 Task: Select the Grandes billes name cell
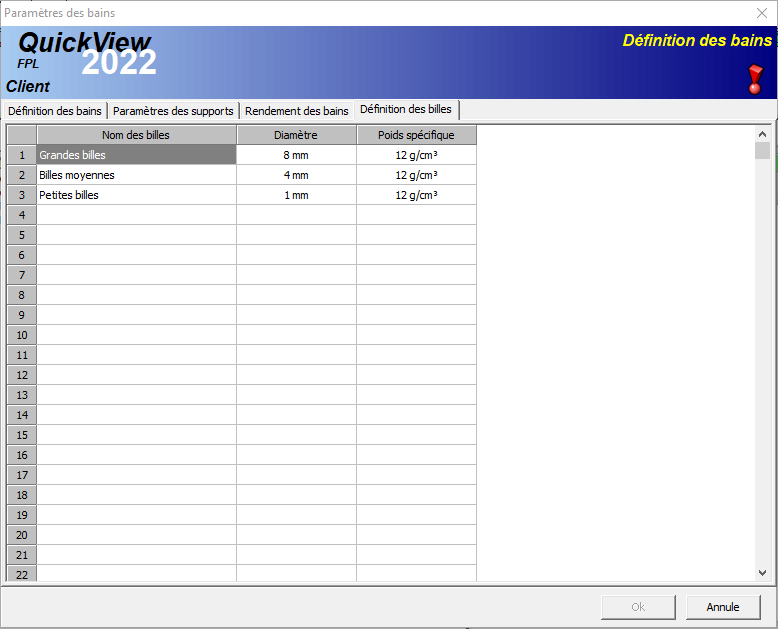(136, 155)
